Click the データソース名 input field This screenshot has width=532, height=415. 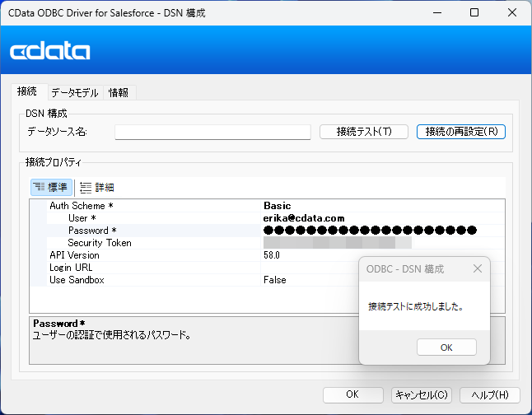click(212, 132)
